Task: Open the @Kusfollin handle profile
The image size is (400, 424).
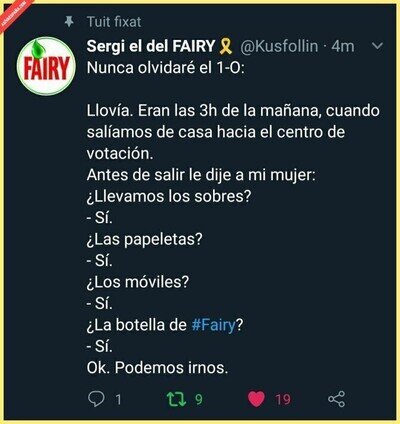Action: pyautogui.click(x=279, y=46)
